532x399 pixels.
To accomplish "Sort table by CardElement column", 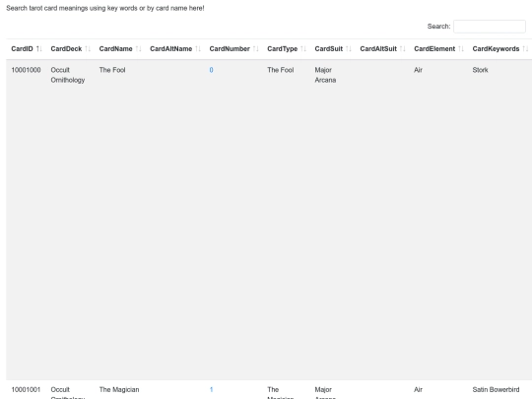I will point(438,49).
